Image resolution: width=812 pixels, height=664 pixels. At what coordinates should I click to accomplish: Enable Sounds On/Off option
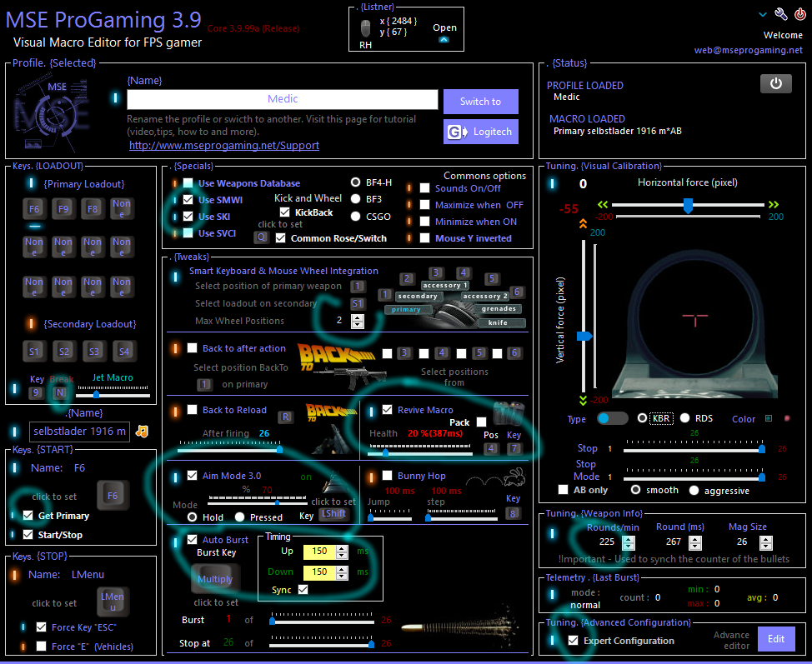click(x=424, y=187)
